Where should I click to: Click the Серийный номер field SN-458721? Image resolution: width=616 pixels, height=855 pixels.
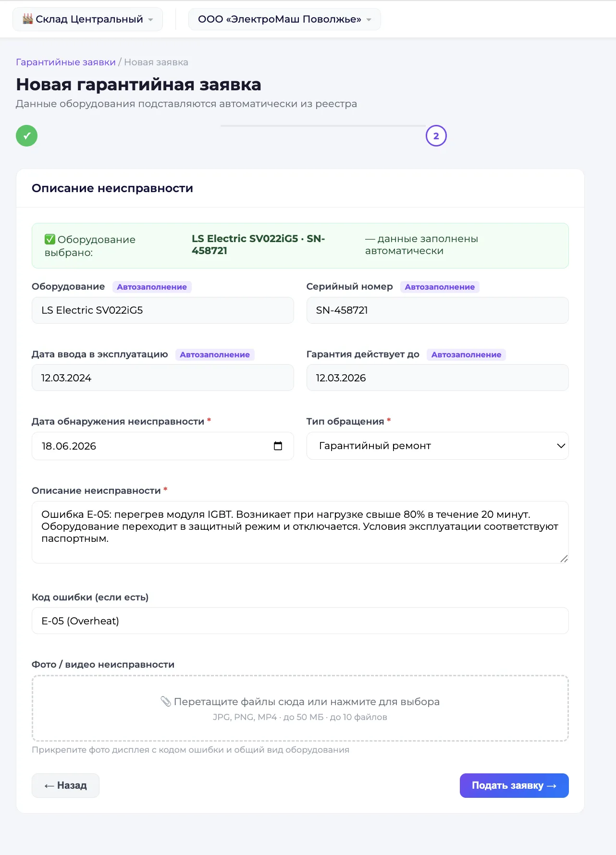[438, 310]
